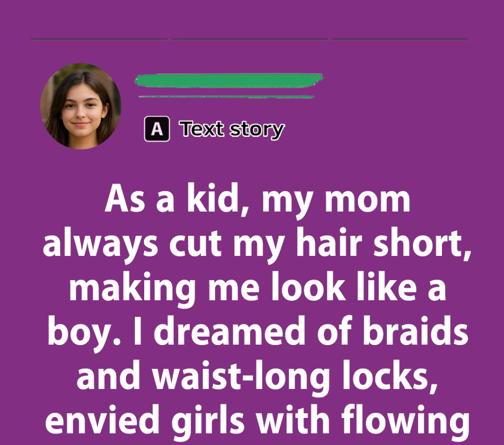Click the word "braids" in the story
Viewport: 504px width, 445px height.
pyautogui.click(x=415, y=331)
